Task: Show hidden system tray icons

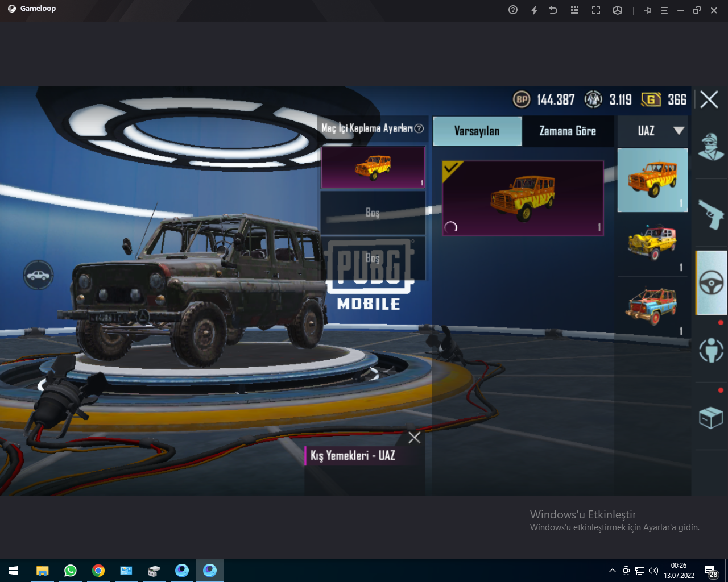Action: pos(612,571)
